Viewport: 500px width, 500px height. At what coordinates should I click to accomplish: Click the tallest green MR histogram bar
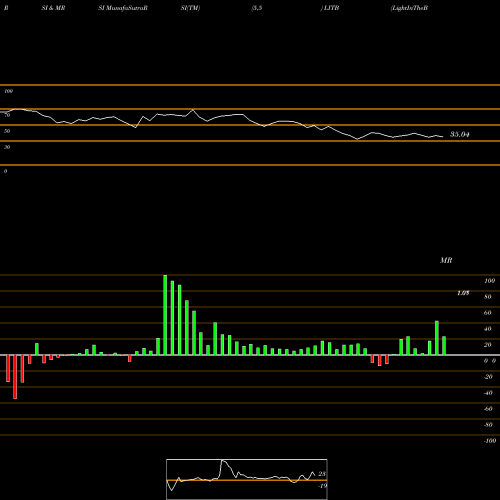click(x=165, y=315)
